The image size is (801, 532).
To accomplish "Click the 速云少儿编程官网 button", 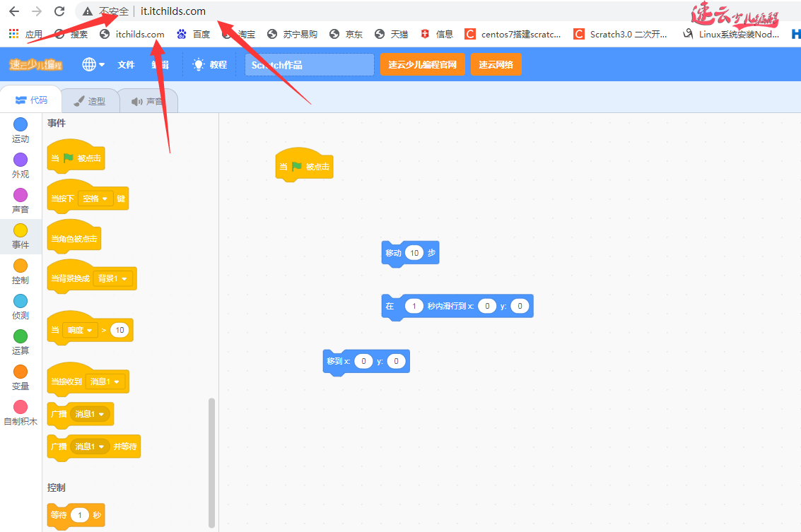I will pyautogui.click(x=422, y=64).
